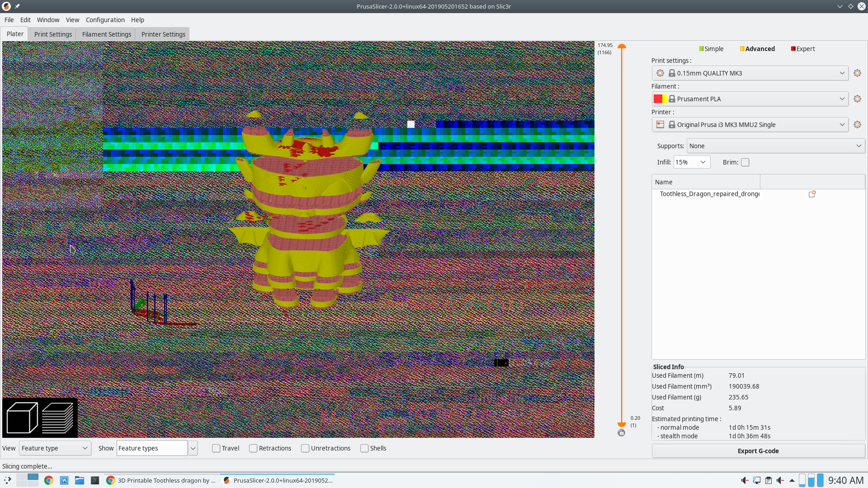Launch Chrome from the taskbar
Viewport: 868px width, 488px height.
point(49,480)
